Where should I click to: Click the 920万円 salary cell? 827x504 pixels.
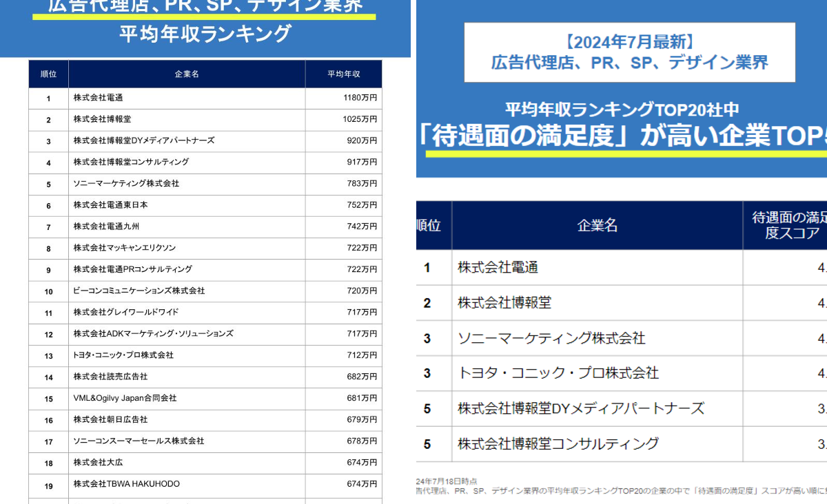362,140
